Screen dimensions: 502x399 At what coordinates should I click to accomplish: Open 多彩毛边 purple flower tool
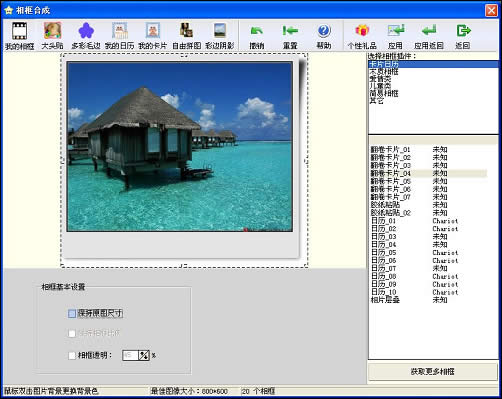pos(86,31)
